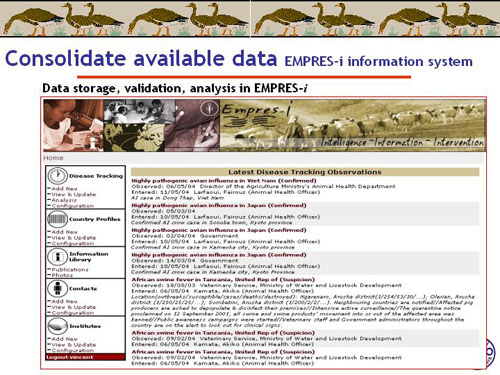This screenshot has width=500, height=375.
Task: Open the Information Library info icon
Action: (57, 257)
